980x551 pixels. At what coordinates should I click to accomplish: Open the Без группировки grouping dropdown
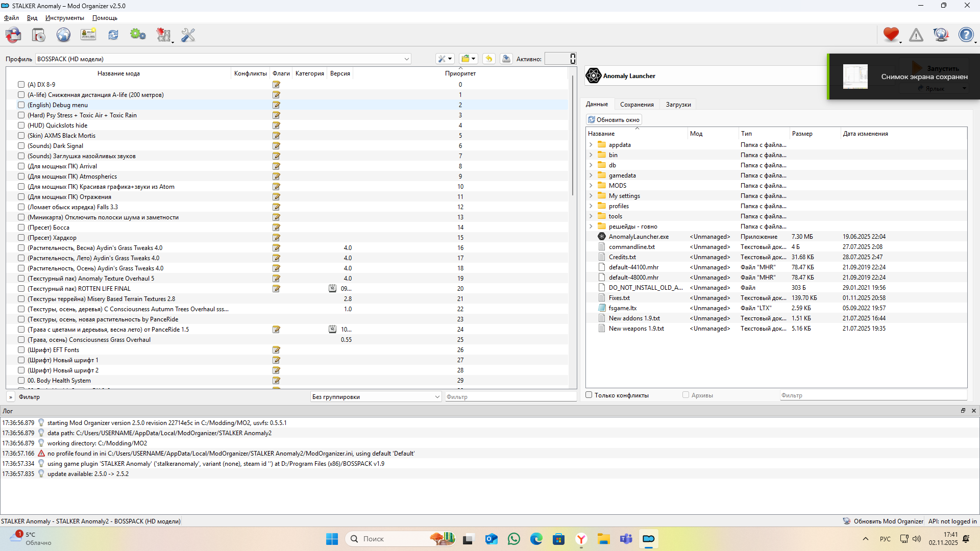376,397
